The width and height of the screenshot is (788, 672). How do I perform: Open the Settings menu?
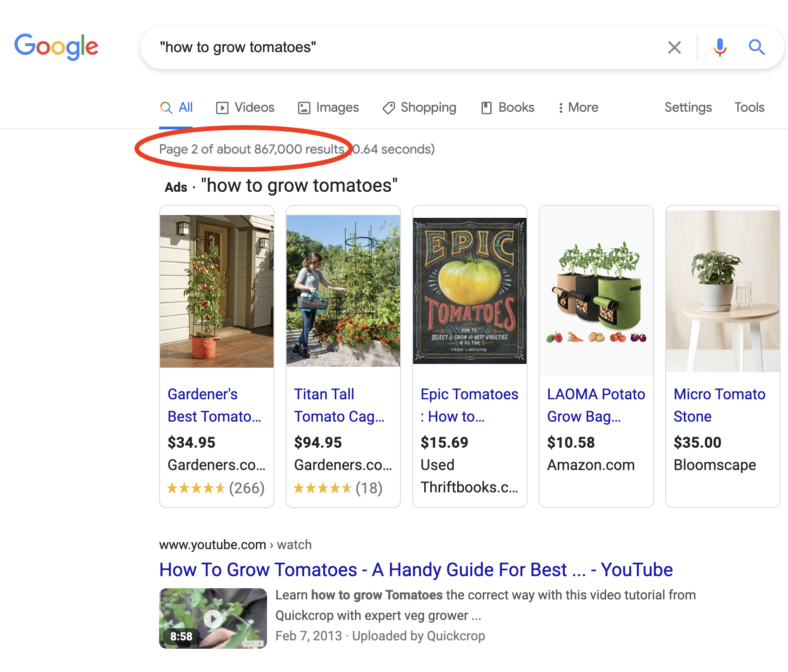(x=688, y=108)
